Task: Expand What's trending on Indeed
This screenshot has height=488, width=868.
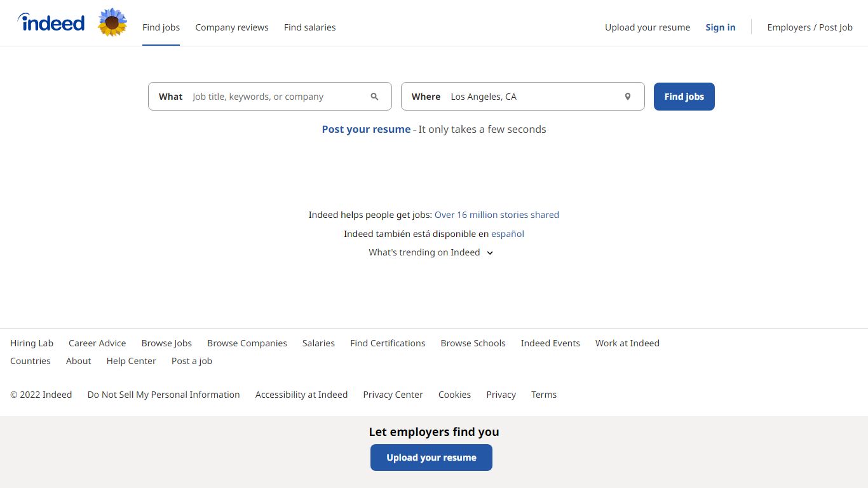Action: point(431,252)
